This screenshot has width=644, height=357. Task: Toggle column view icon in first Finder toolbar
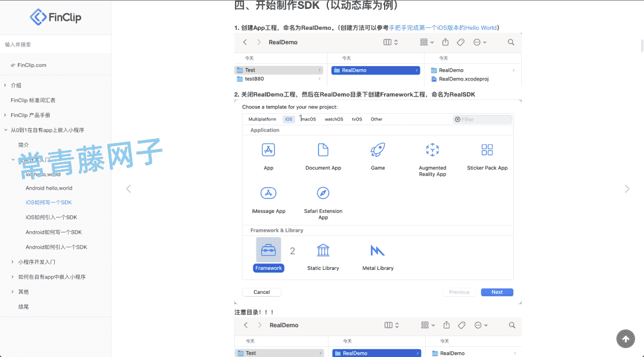pyautogui.click(x=391, y=42)
